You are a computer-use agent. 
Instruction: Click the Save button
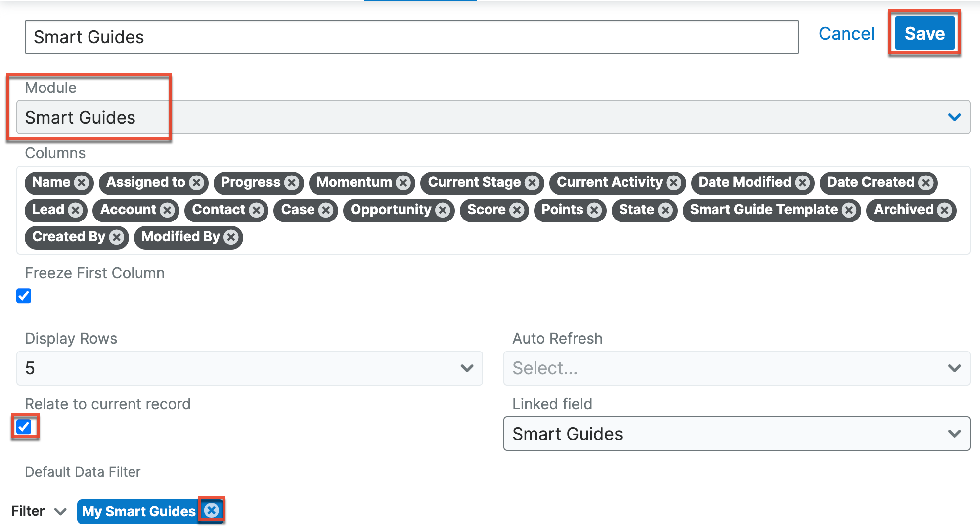click(924, 33)
